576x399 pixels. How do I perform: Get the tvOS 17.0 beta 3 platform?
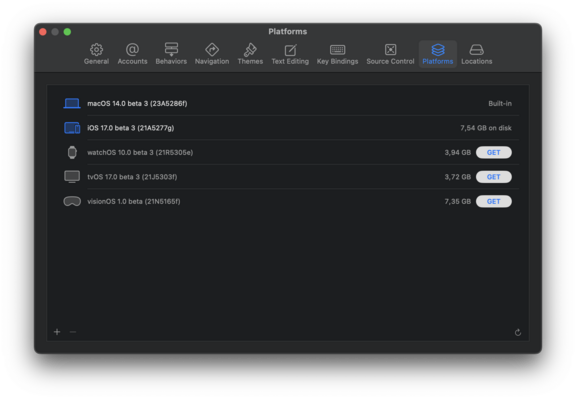click(493, 177)
